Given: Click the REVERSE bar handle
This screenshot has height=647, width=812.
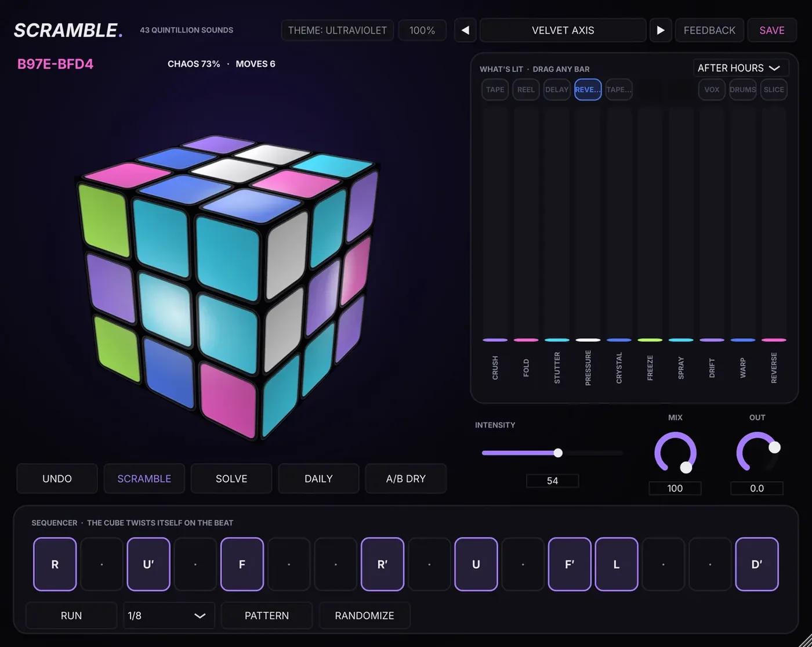Looking at the screenshot, I should point(774,340).
